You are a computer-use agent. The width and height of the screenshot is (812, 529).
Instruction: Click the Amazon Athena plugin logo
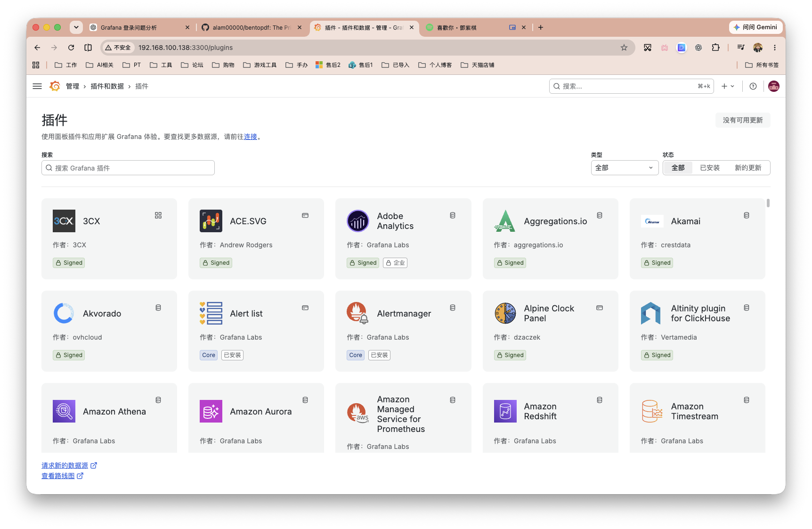point(64,411)
